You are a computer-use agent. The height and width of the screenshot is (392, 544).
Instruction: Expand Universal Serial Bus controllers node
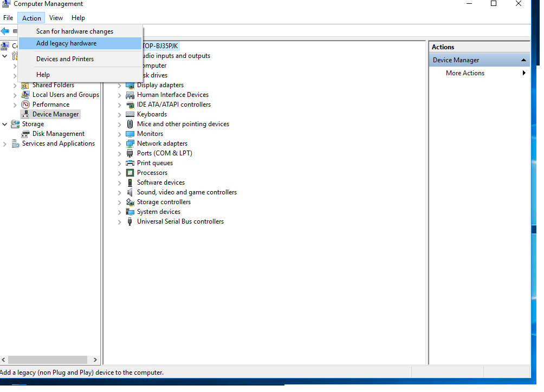coord(119,222)
